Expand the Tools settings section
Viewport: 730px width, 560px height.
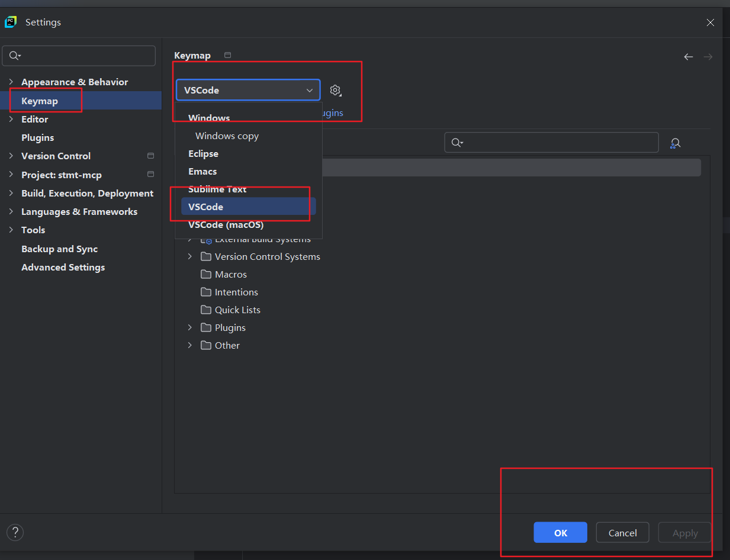(x=11, y=230)
